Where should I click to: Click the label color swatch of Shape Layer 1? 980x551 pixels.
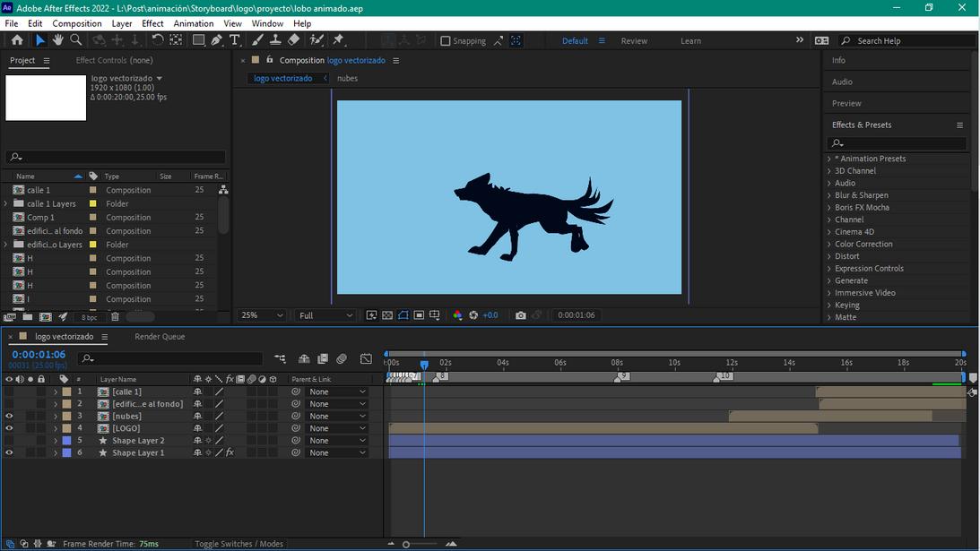pos(66,453)
